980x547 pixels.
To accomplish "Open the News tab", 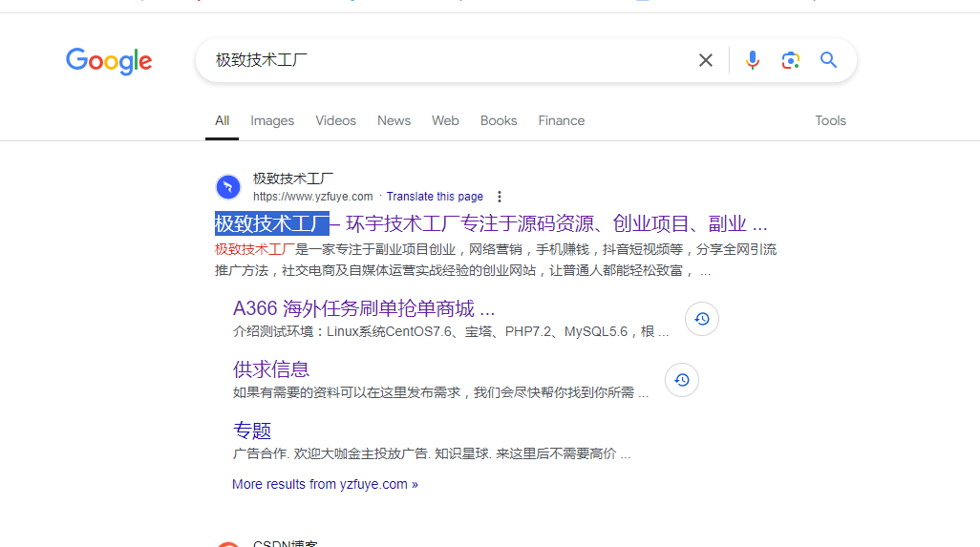I will 394,121.
